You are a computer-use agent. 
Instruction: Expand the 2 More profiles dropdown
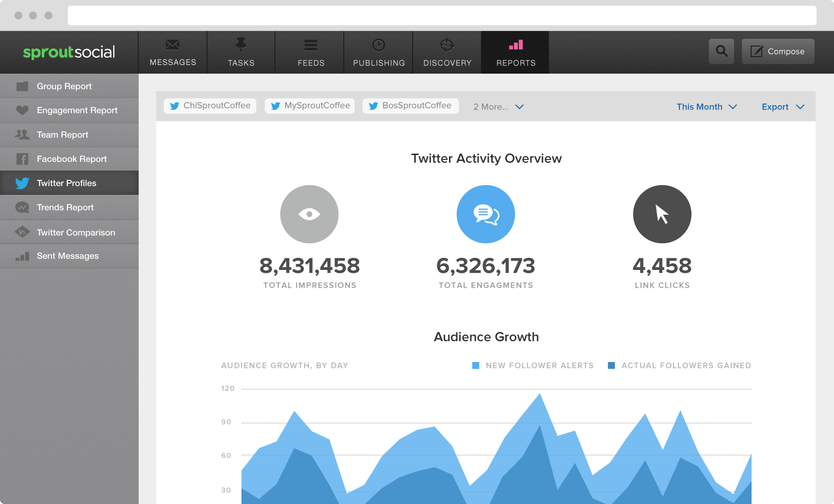pos(498,107)
